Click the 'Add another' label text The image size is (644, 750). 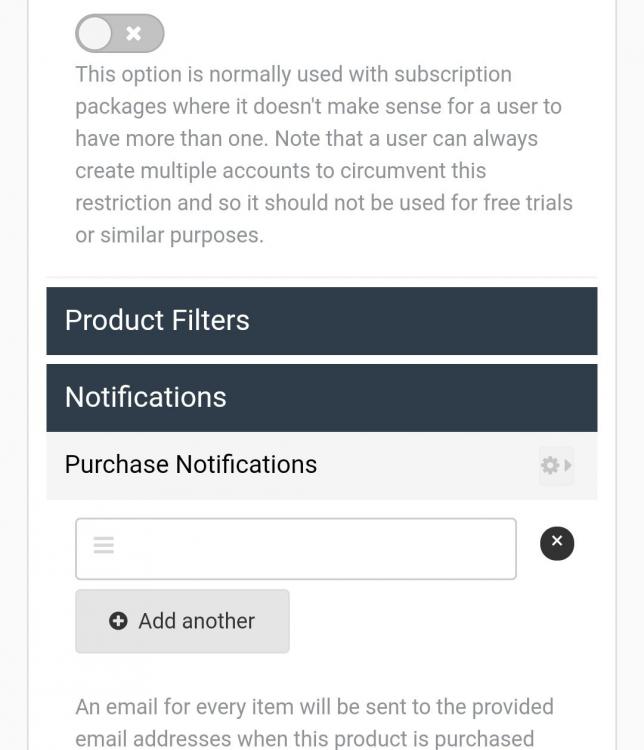(196, 621)
